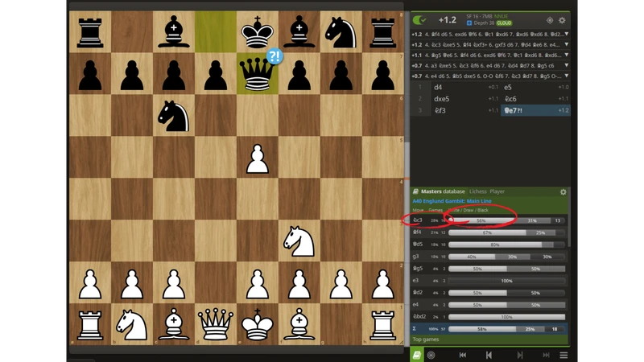
Task: Open opening explorer settings gear
Action: [x=563, y=192]
